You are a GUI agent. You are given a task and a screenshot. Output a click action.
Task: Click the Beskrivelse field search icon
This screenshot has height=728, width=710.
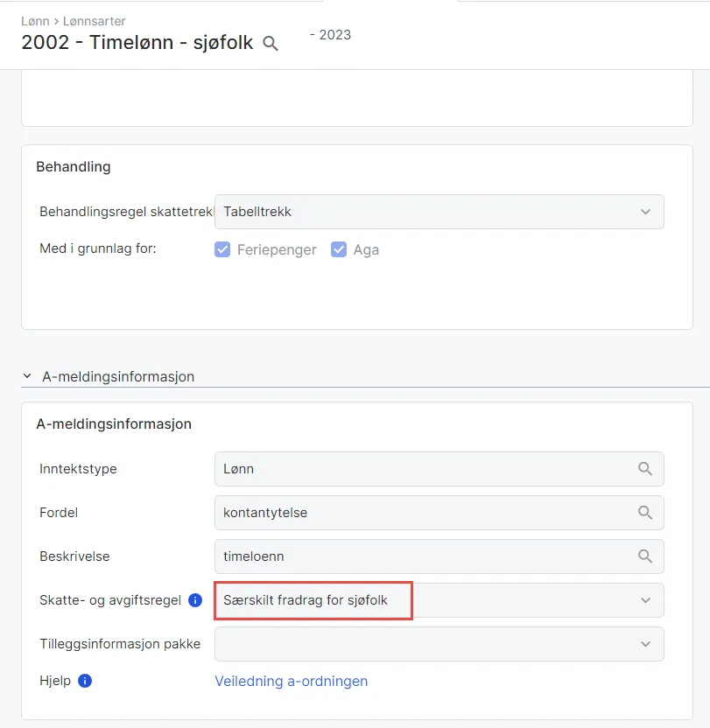(x=645, y=556)
